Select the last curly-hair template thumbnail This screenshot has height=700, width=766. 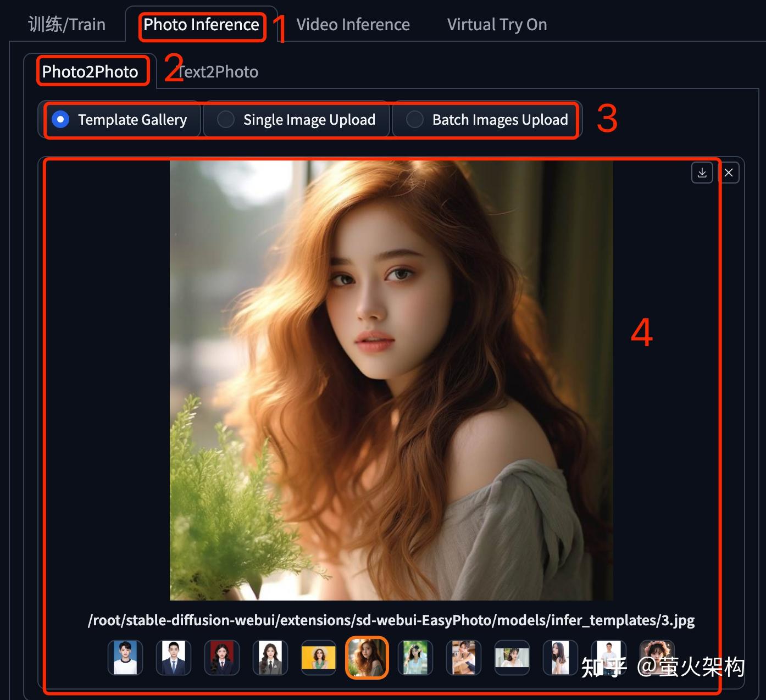pos(657,657)
